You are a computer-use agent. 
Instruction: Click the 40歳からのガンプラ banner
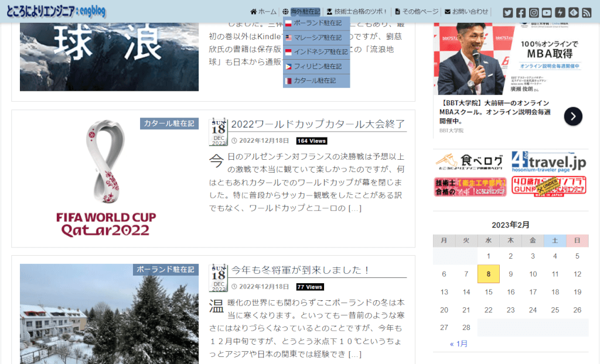tap(548, 187)
